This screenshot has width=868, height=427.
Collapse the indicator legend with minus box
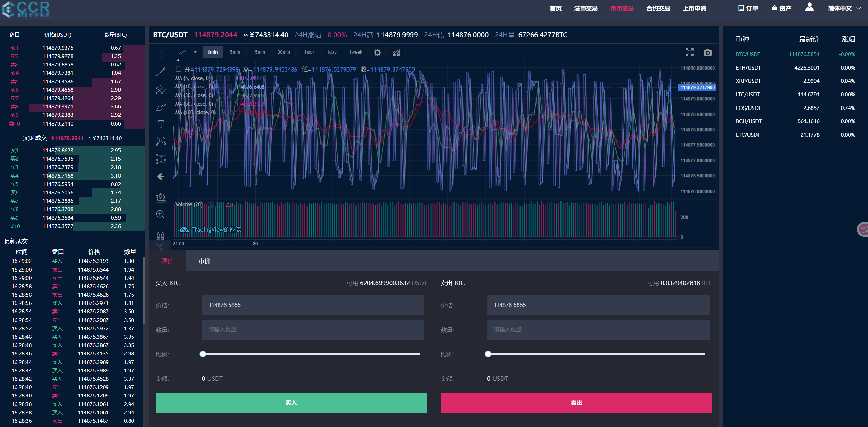pos(179,69)
